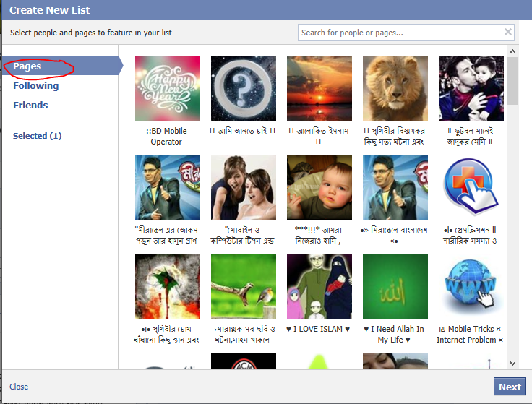Click the '♥ I LOVE ISLAM ♥' label
This screenshot has width=532, height=404.
[318, 329]
